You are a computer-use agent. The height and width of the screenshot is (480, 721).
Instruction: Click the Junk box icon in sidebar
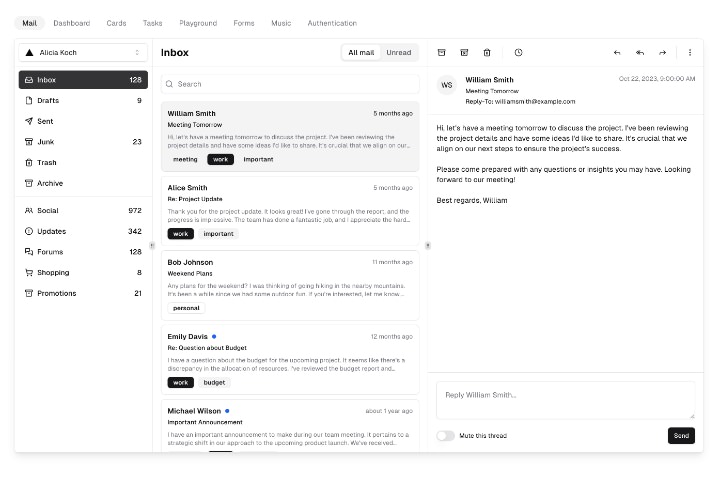pos(29,142)
